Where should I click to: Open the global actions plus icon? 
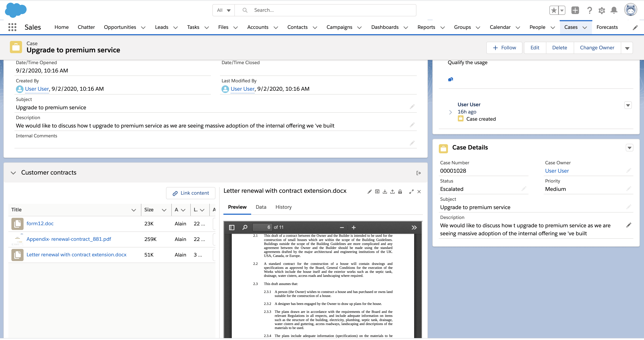tap(575, 10)
